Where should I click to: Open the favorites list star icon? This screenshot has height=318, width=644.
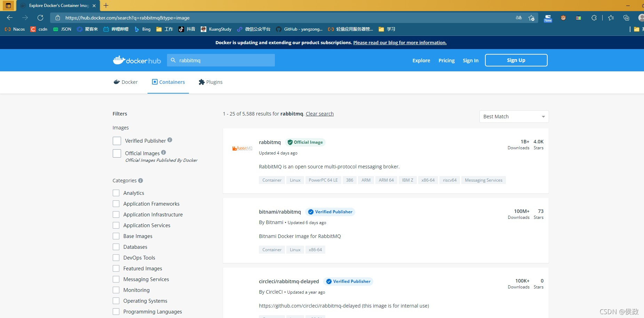[611, 18]
